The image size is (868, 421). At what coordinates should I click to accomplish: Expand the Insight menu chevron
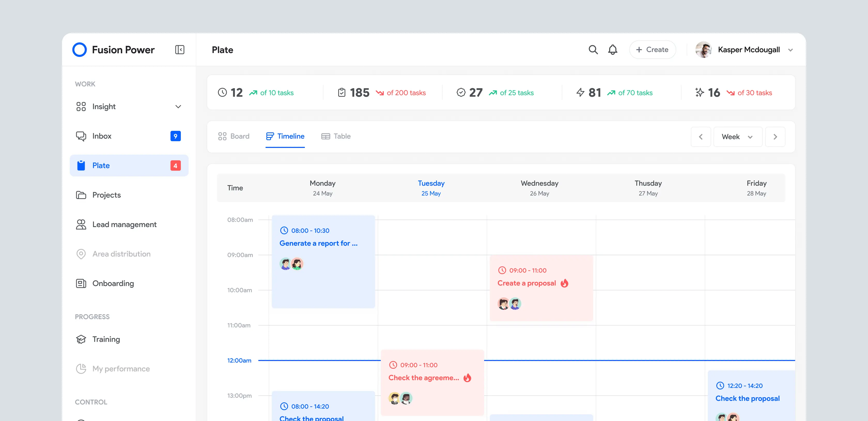click(x=178, y=107)
